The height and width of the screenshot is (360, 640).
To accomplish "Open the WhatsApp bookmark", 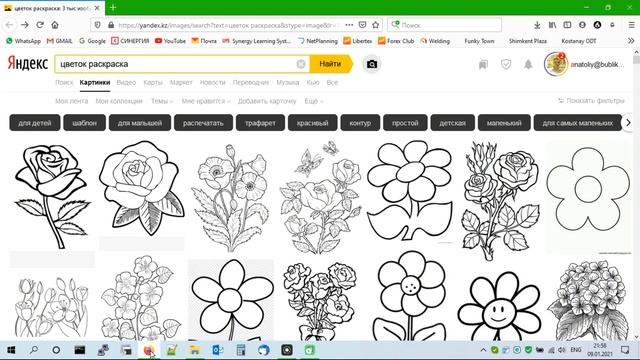I will 23,41.
